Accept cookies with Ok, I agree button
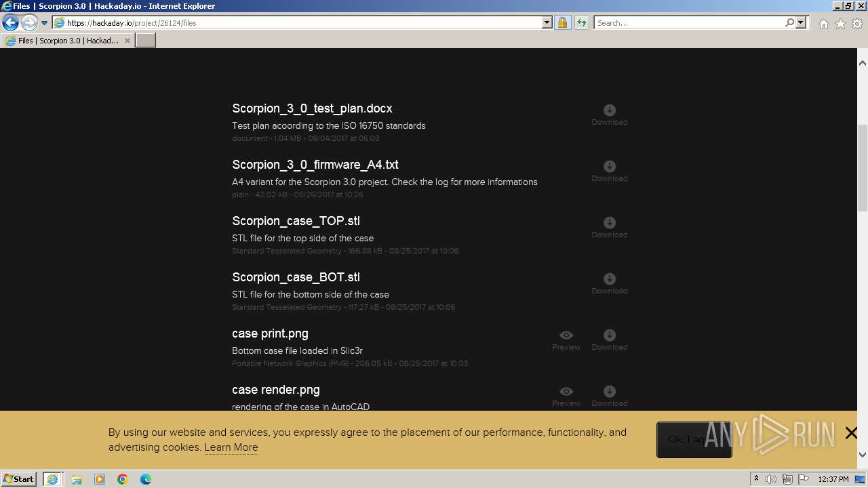 click(694, 440)
